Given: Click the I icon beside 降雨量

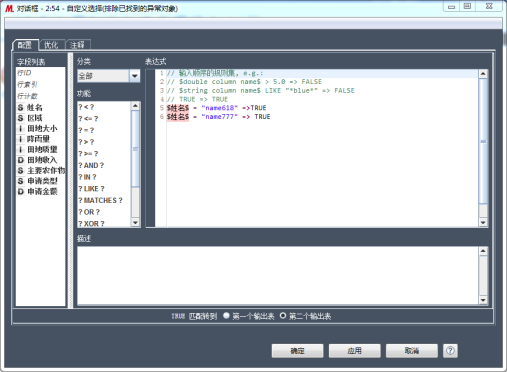Looking at the screenshot, I should tap(21, 139).
